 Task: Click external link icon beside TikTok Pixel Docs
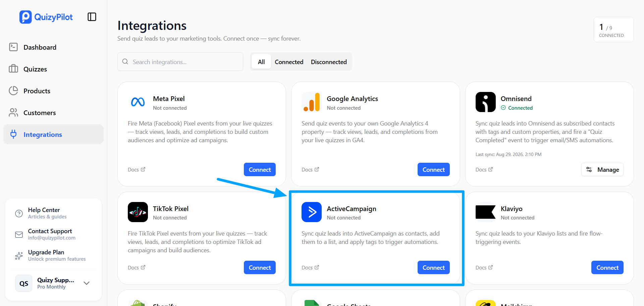(143, 267)
